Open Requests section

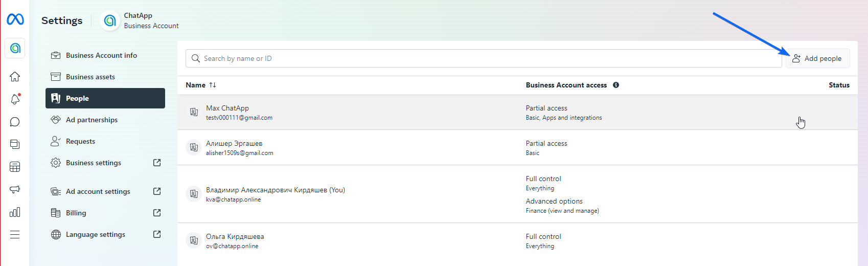point(105,141)
